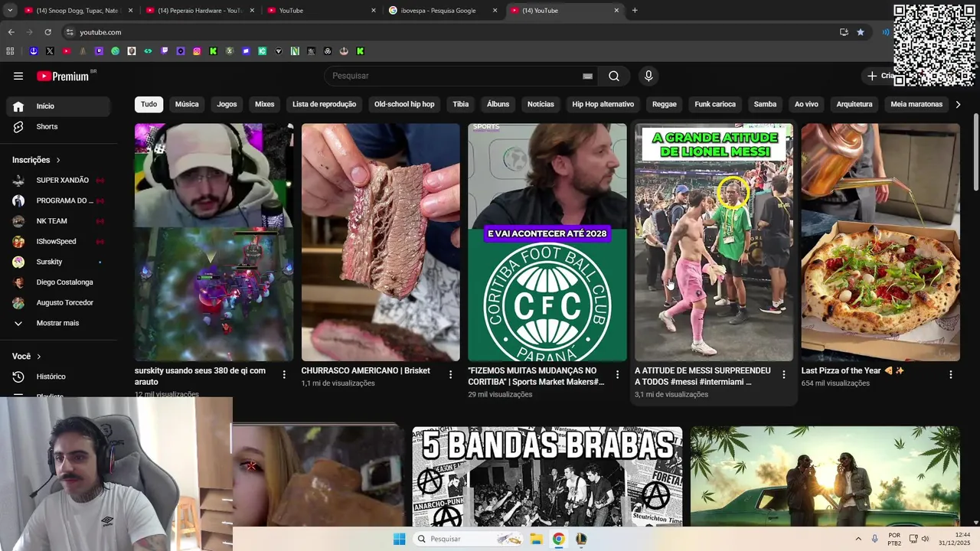980x551 pixels.
Task: Open the Last Pizza of the Year thumbnail
Action: [x=880, y=242]
